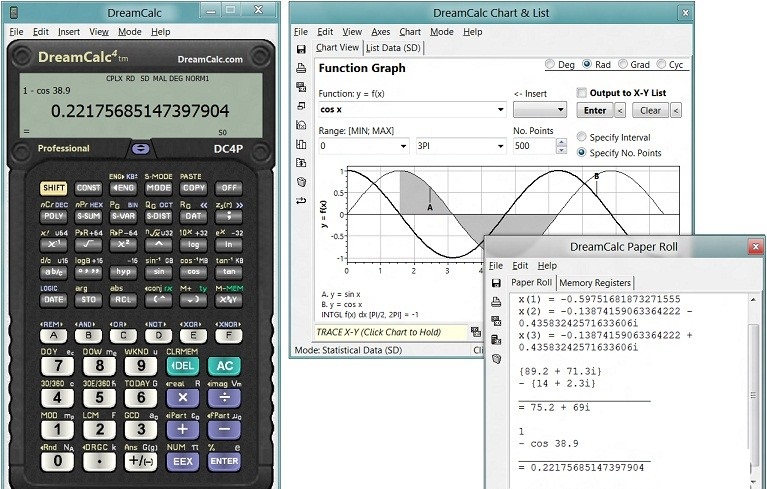Viewport: 767px width, 489px height.
Task: Click the Clear button in Function Graph
Action: click(x=650, y=111)
